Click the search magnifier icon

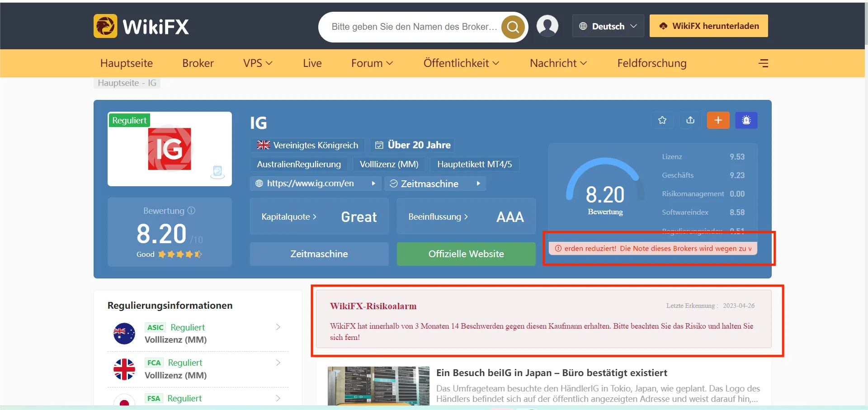click(513, 27)
